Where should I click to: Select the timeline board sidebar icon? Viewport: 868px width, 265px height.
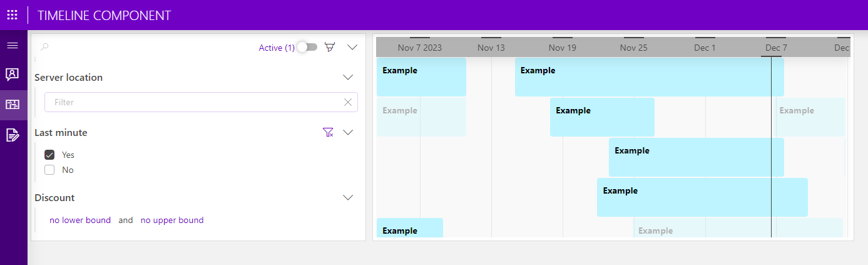point(12,105)
